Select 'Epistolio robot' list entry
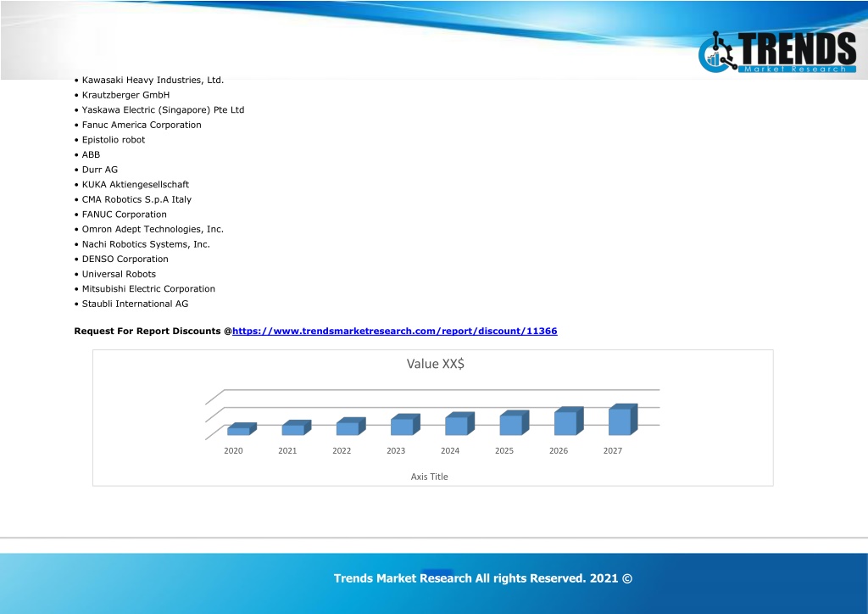Image resolution: width=868 pixels, height=614 pixels. click(x=114, y=140)
